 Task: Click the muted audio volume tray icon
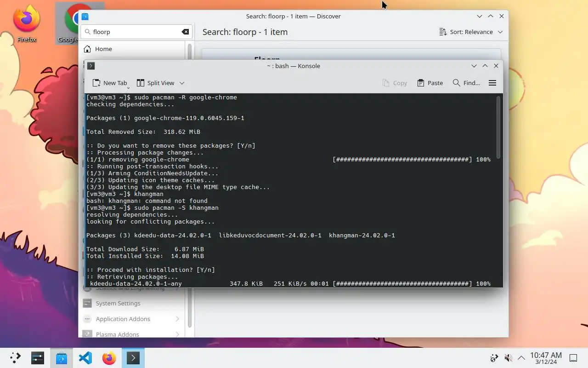(x=508, y=358)
